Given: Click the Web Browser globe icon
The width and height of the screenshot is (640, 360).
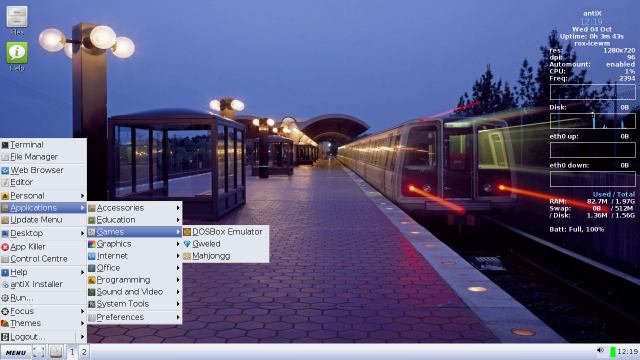Looking at the screenshot, I should [x=5, y=170].
